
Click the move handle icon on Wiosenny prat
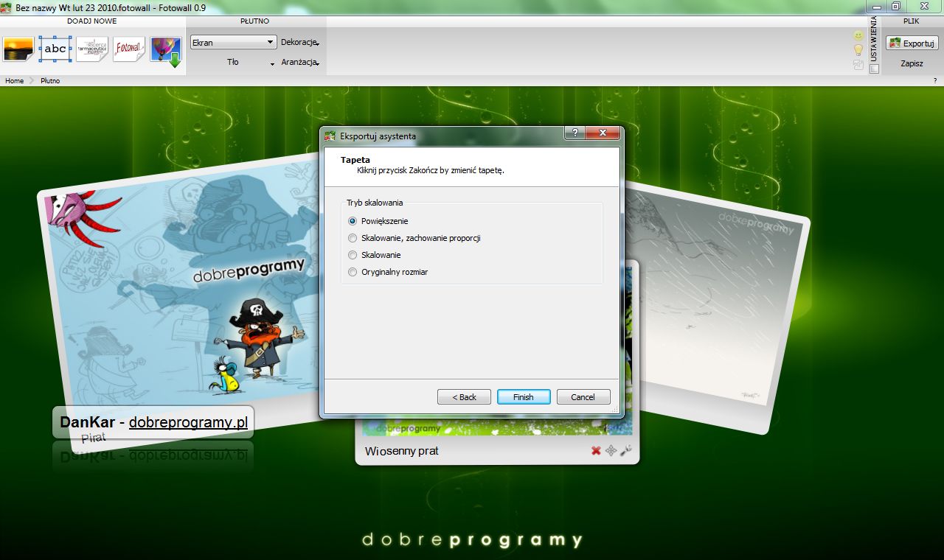click(x=611, y=451)
